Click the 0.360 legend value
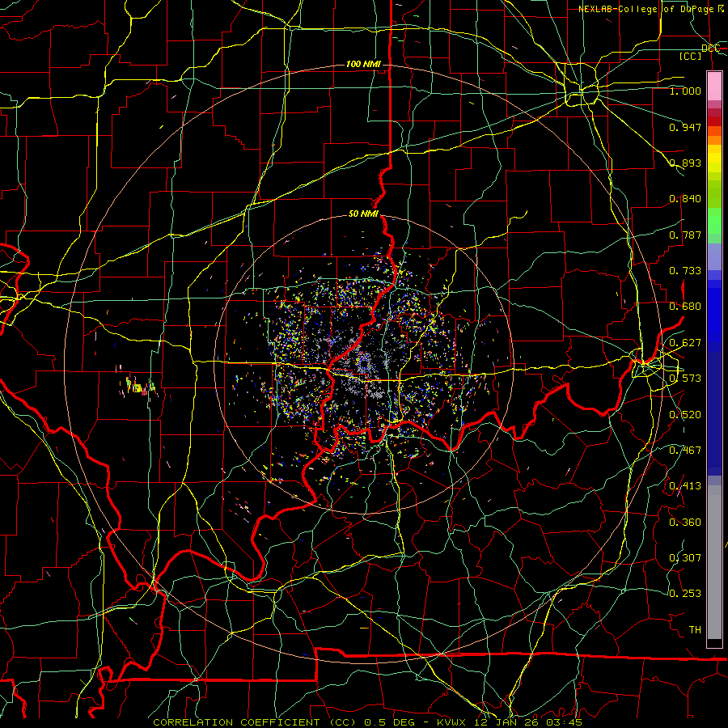 (685, 523)
